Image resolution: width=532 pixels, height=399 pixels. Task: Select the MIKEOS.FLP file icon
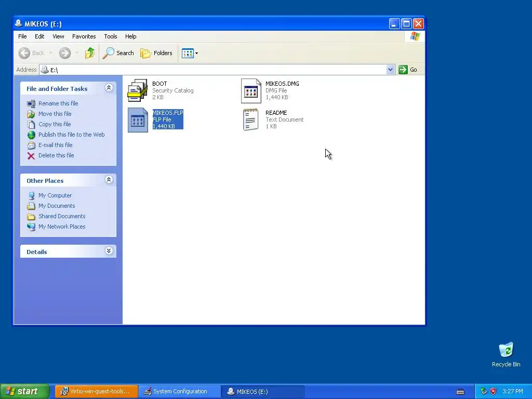click(138, 120)
